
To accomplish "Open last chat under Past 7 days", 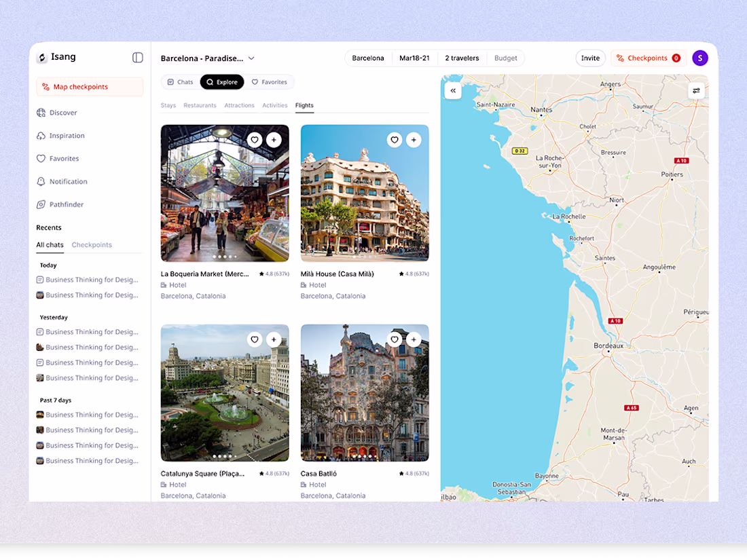I will coord(88,461).
